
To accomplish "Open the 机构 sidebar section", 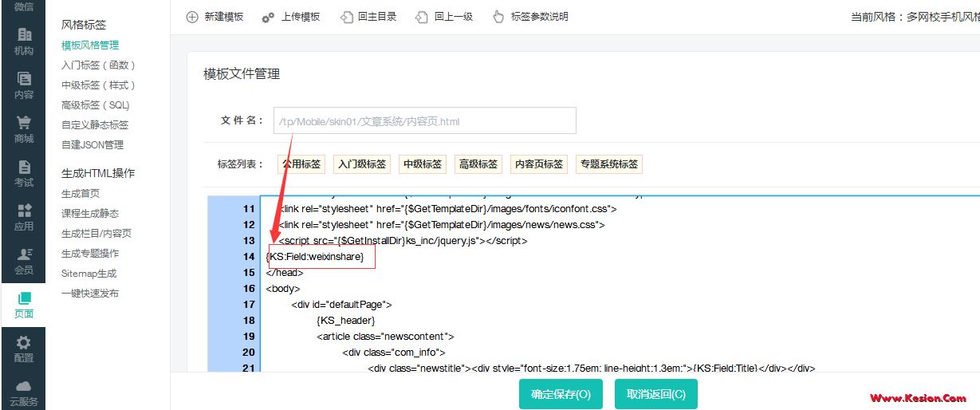I will click(23, 41).
